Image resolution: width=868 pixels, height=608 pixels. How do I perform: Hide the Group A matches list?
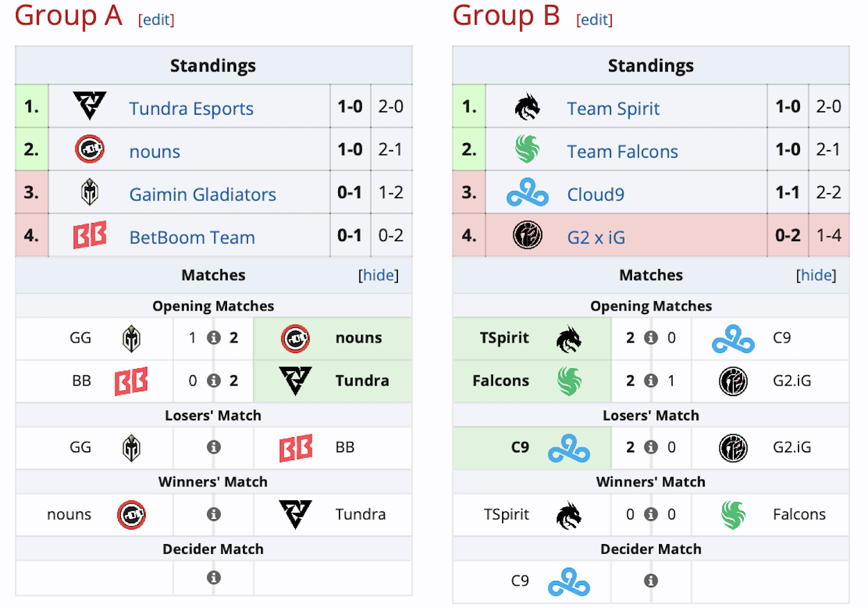378,275
